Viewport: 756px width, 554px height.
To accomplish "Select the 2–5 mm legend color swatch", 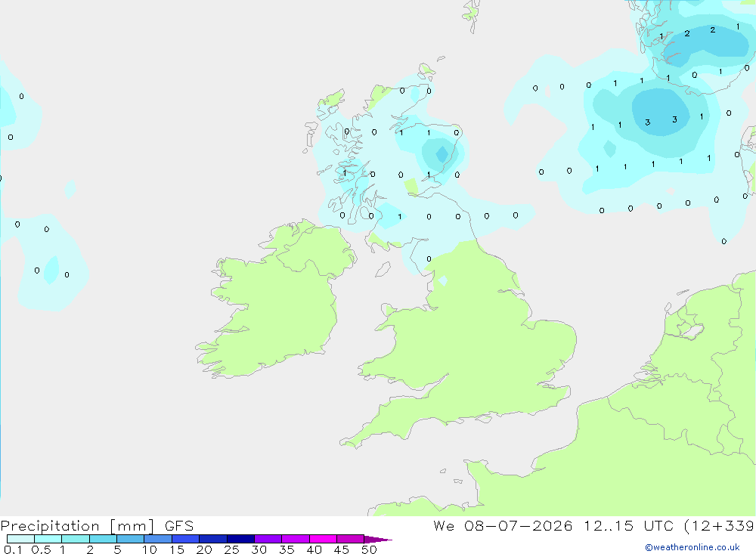I will click(x=103, y=539).
